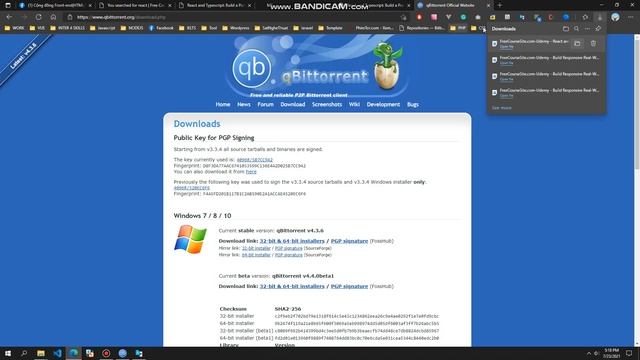Image resolution: width=640 pixels, height=360 pixels.
Task: Click the Downloads toolbar button
Action: (600, 17)
